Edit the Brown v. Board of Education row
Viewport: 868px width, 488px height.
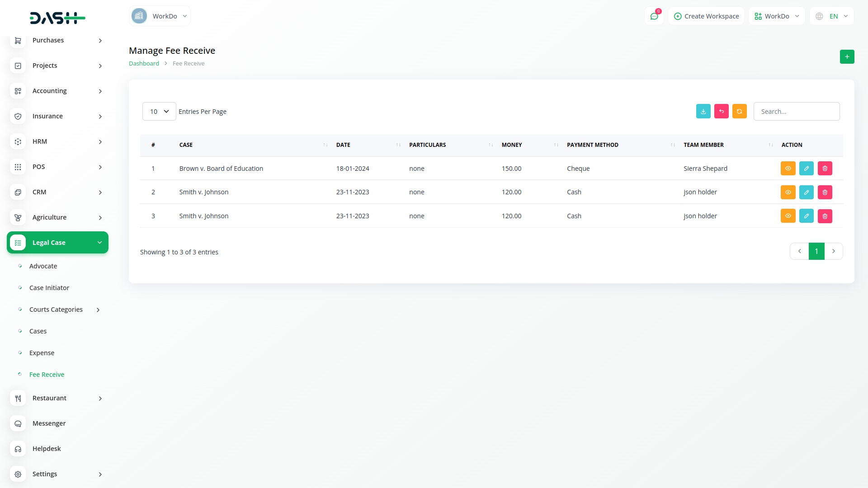(806, 169)
